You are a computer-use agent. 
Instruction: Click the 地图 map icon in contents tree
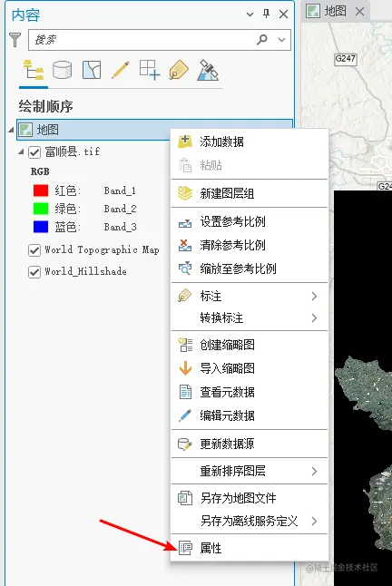pos(25,130)
